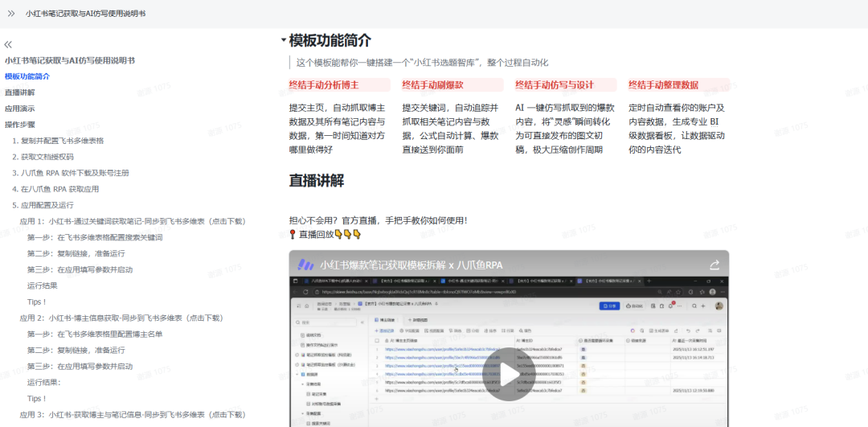
Task: Go to 操作步骤 in the outline
Action: tap(20, 125)
